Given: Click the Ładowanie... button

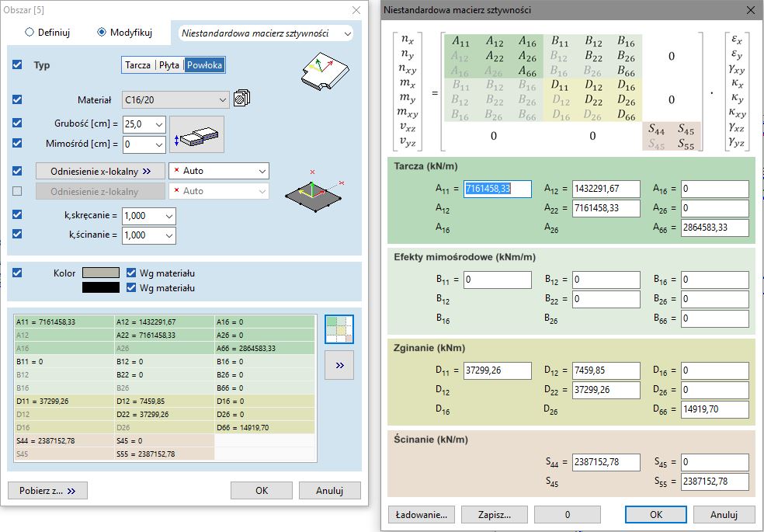Looking at the screenshot, I should pos(421,514).
